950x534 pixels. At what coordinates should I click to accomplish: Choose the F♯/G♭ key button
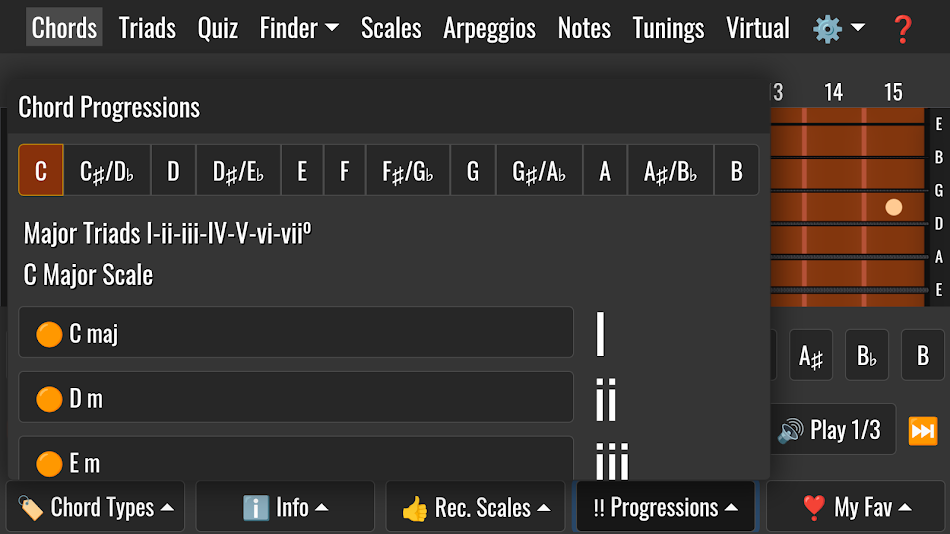407,171
